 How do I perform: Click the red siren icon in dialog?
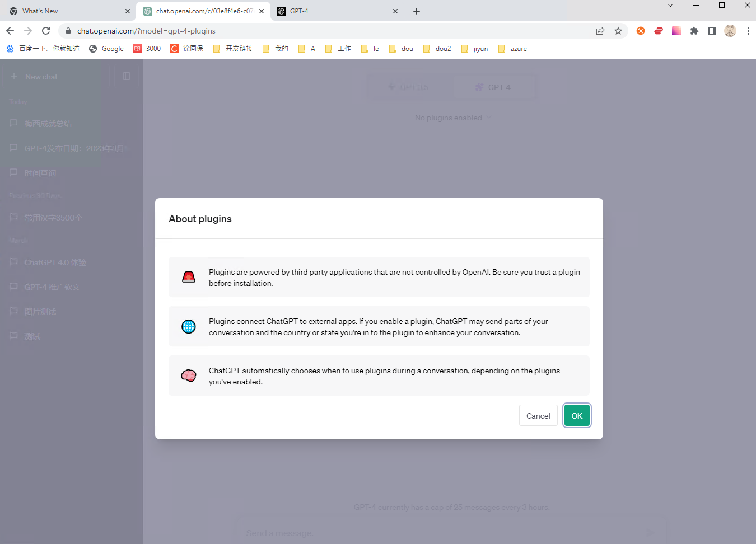(x=189, y=277)
